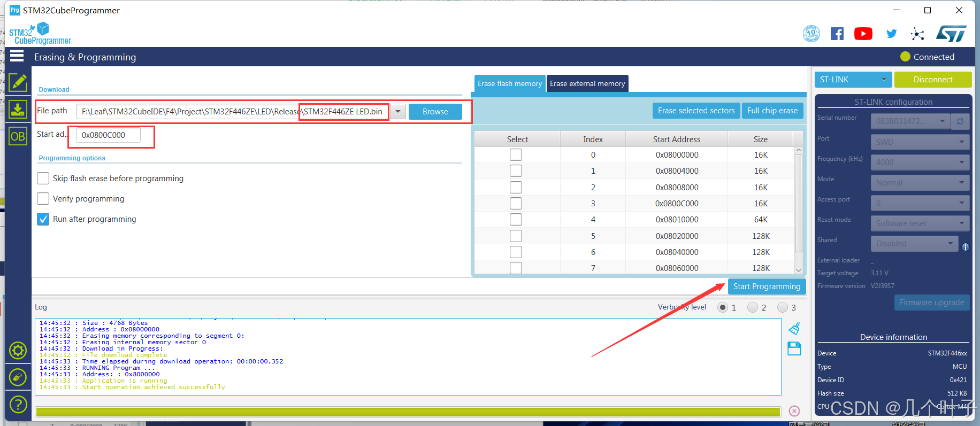The height and width of the screenshot is (426, 980).
Task: Select Erasing & Programming download icon
Action: [18, 110]
